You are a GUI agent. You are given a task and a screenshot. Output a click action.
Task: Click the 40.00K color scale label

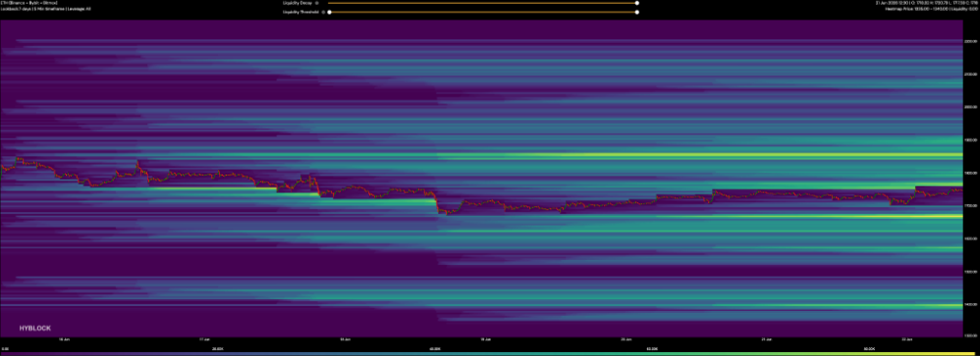point(435,348)
